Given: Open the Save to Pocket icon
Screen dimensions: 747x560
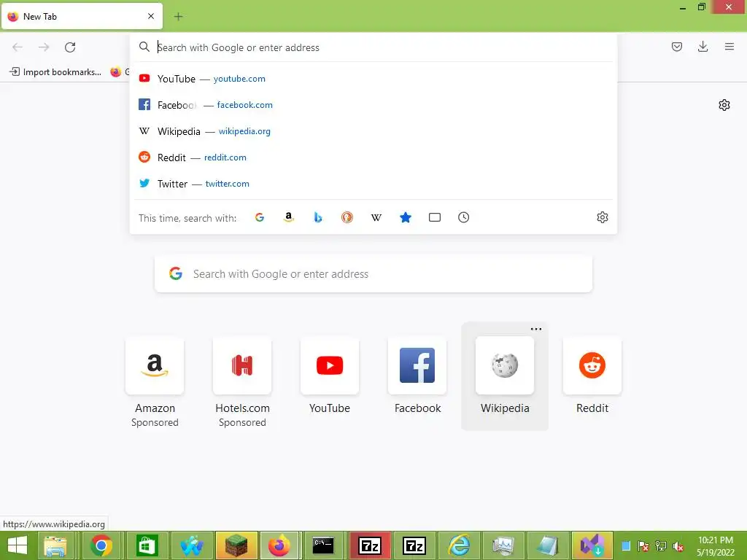Looking at the screenshot, I should tap(676, 47).
